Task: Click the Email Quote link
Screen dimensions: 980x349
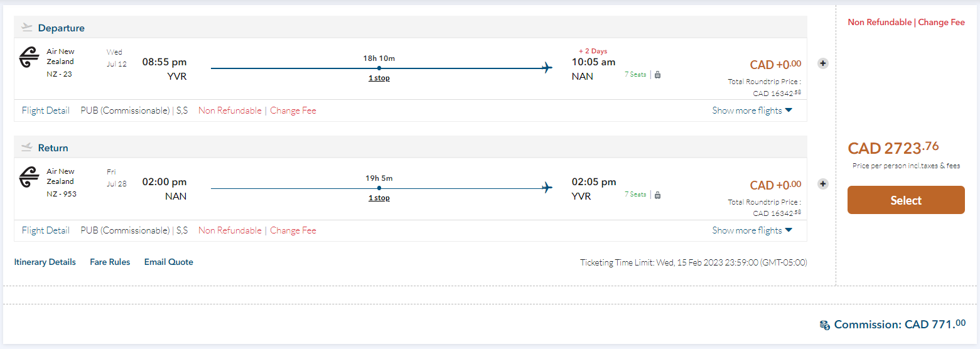Action: (168, 262)
